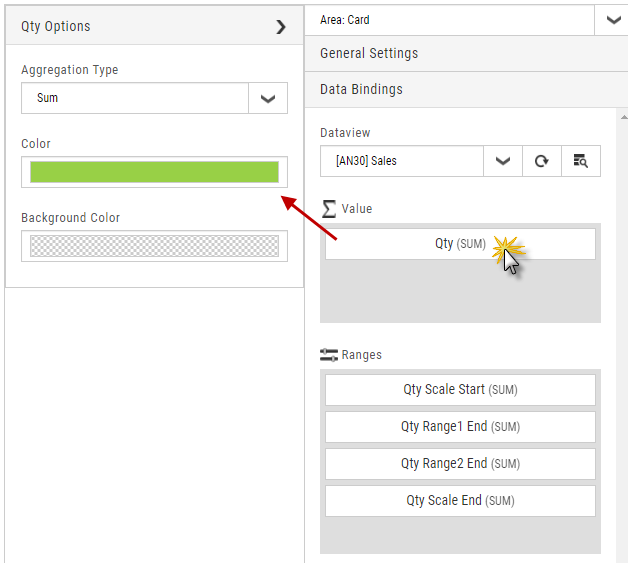Image resolution: width=628 pixels, height=563 pixels.
Task: Select the Qty Range1 End (SUM) item
Action: click(460, 427)
